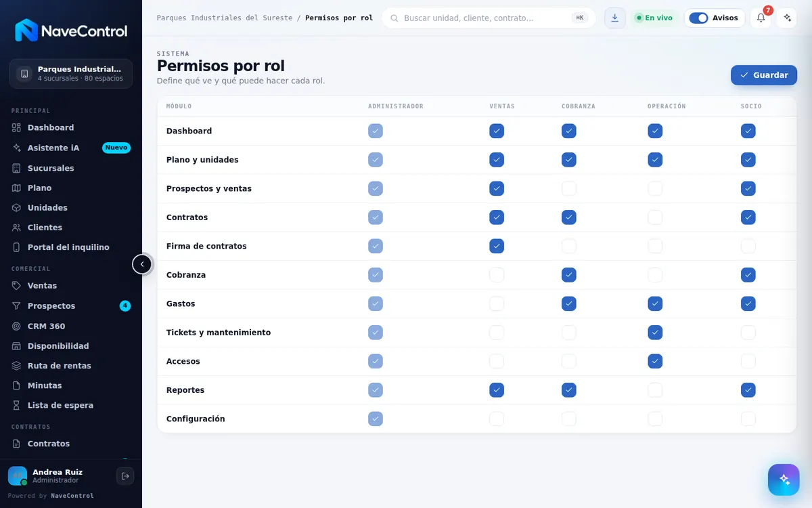This screenshot has width=812, height=508.
Task: Click the Sucursales building icon
Action: [x=17, y=168]
